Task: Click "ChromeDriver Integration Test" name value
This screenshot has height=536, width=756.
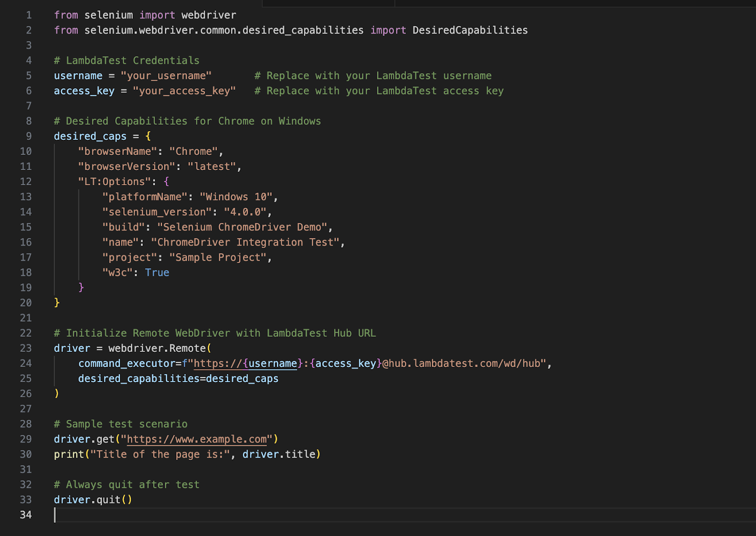Action: (245, 242)
